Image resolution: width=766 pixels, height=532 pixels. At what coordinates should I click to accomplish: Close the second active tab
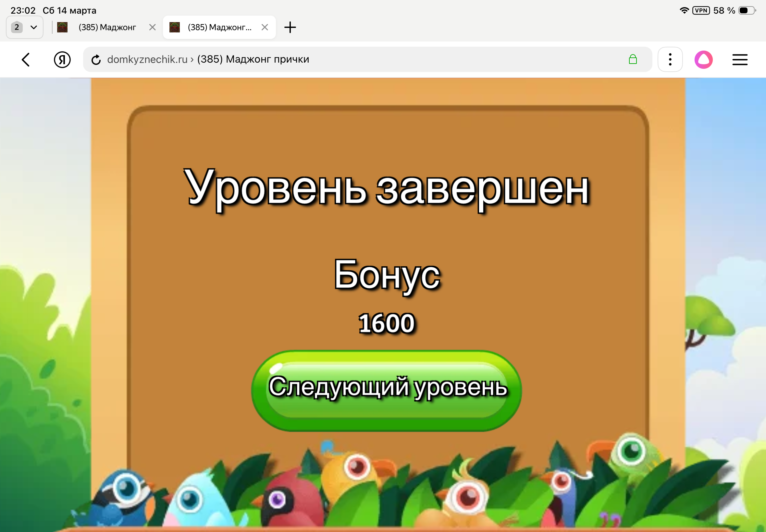coord(265,27)
